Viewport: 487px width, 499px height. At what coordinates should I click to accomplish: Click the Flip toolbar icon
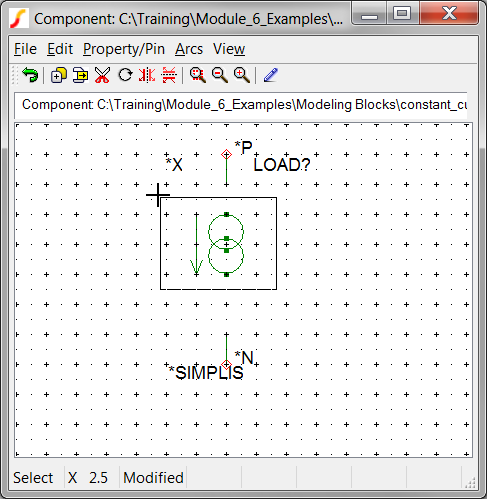(169, 75)
